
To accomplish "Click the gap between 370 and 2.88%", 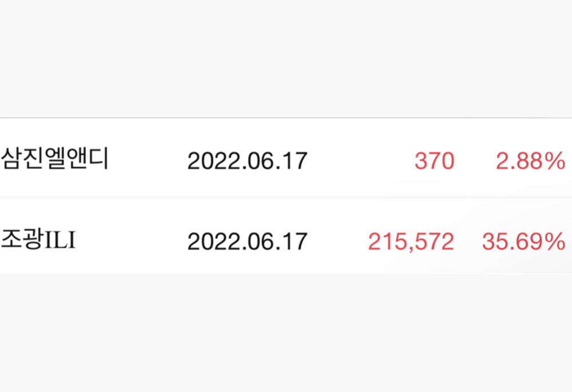I will pyautogui.click(x=475, y=161).
